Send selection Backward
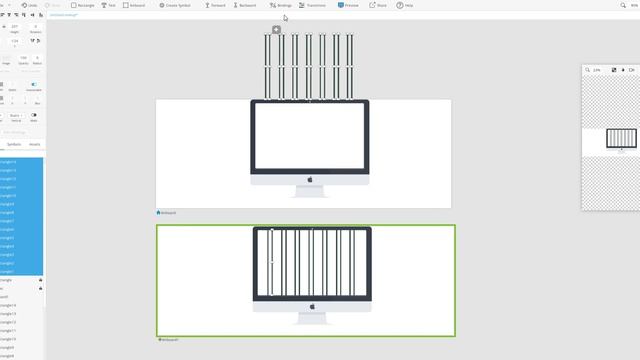 pos(245,5)
